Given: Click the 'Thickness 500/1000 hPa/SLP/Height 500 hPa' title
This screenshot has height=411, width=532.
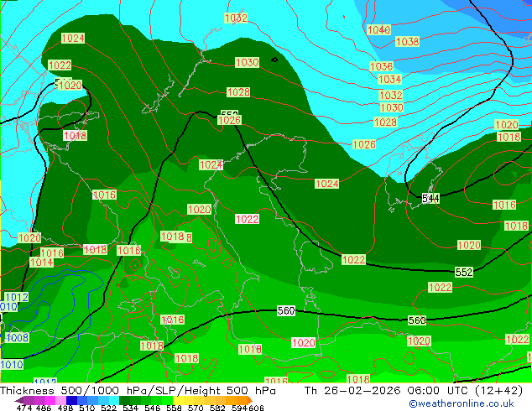Looking at the screenshot, I should pos(138,391).
